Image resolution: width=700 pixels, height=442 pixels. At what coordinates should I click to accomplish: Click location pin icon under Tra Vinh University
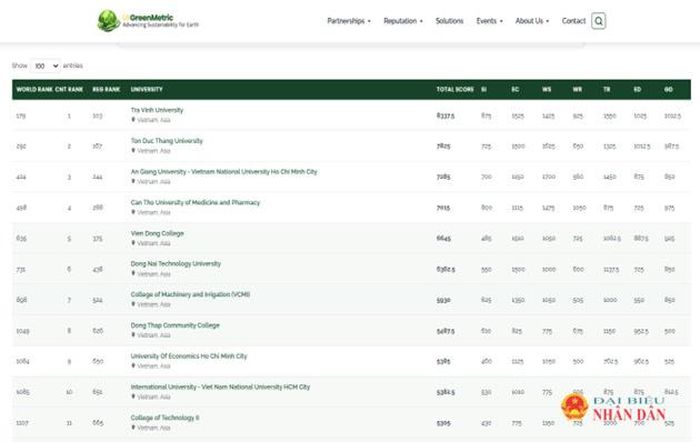(x=133, y=120)
